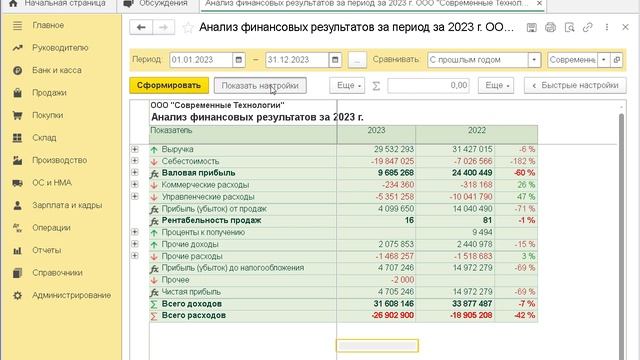This screenshot has width=640, height=360.
Task: Open the organization dropdown list
Action: (x=604, y=60)
